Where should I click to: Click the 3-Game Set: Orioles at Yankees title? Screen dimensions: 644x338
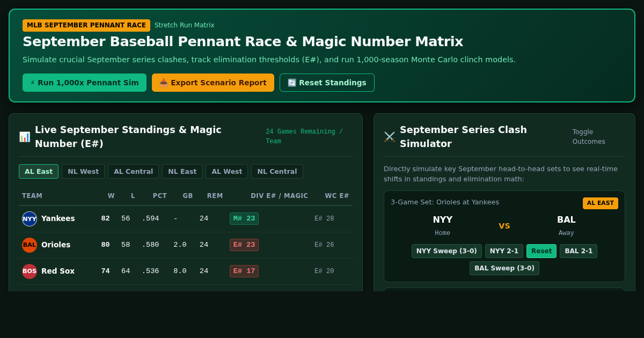pos(445,202)
